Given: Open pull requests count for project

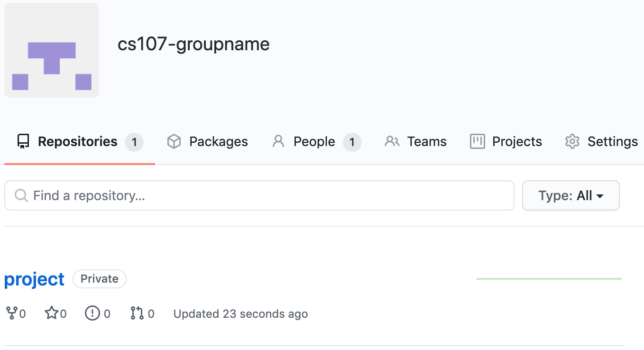Looking at the screenshot, I should [x=142, y=313].
